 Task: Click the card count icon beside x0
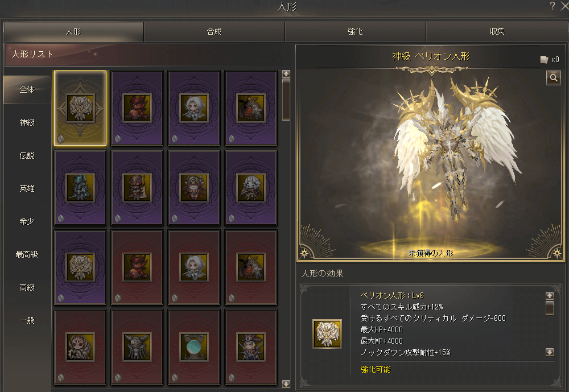coord(543,60)
